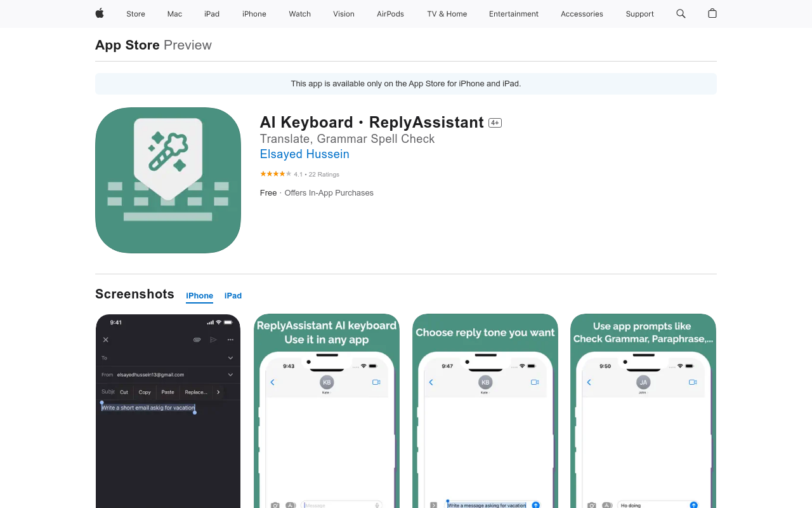This screenshot has height=508, width=812.
Task: Open developer Elsayed Hussein's page
Action: click(x=304, y=154)
